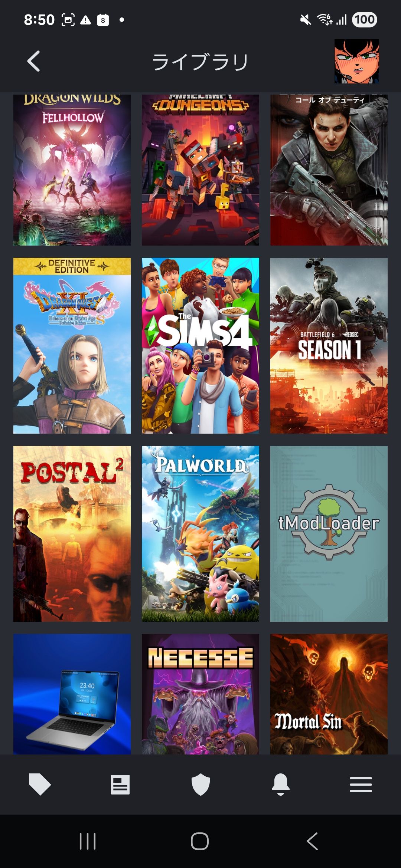Open the Dragonwilds Fellhollow cover
The height and width of the screenshot is (868, 401).
coord(72,170)
